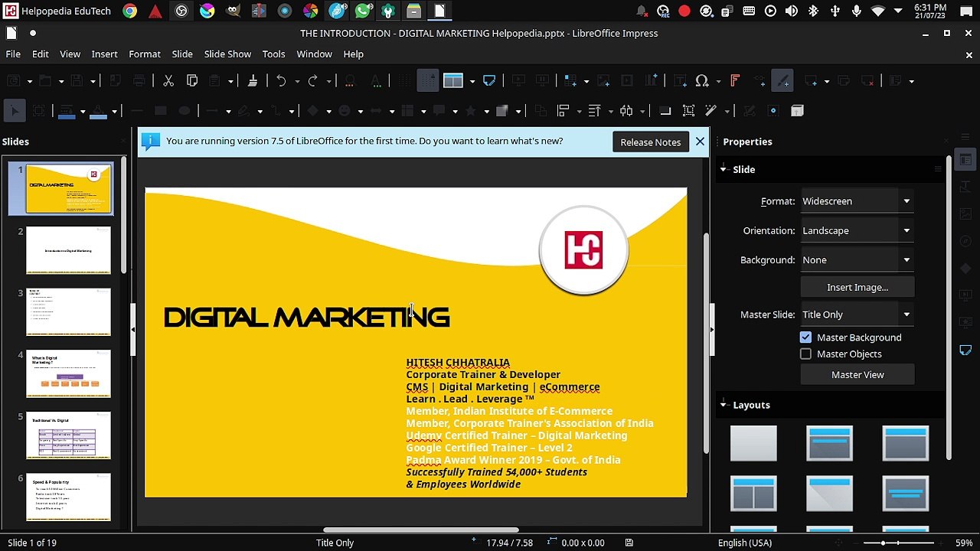Click the Copy icon in toolbar
This screenshot has height=551, width=980.
pos(192,81)
